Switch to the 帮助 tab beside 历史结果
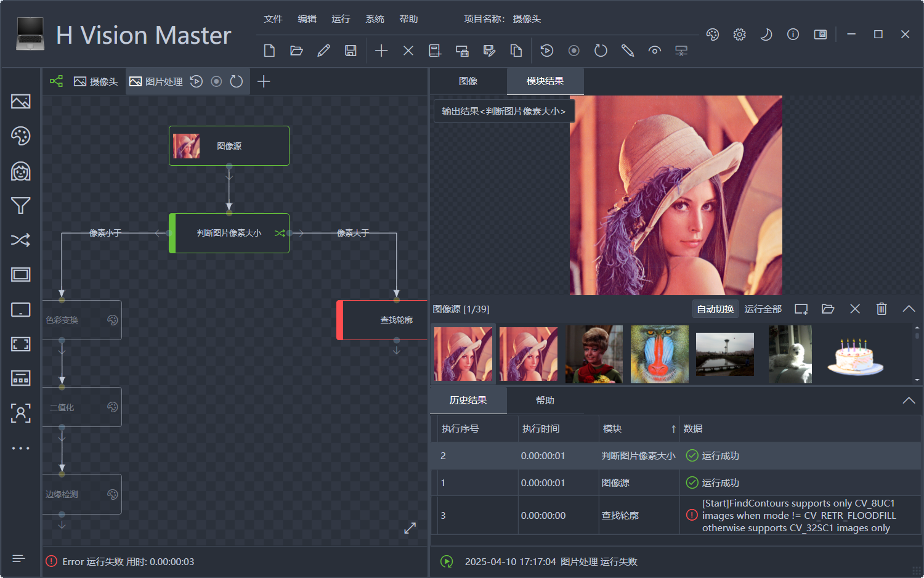 coord(545,401)
